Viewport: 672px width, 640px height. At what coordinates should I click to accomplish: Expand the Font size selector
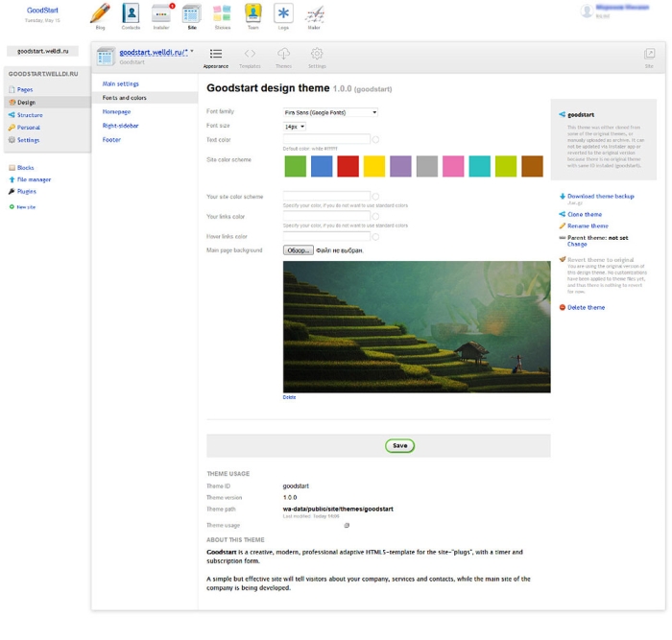pos(294,127)
